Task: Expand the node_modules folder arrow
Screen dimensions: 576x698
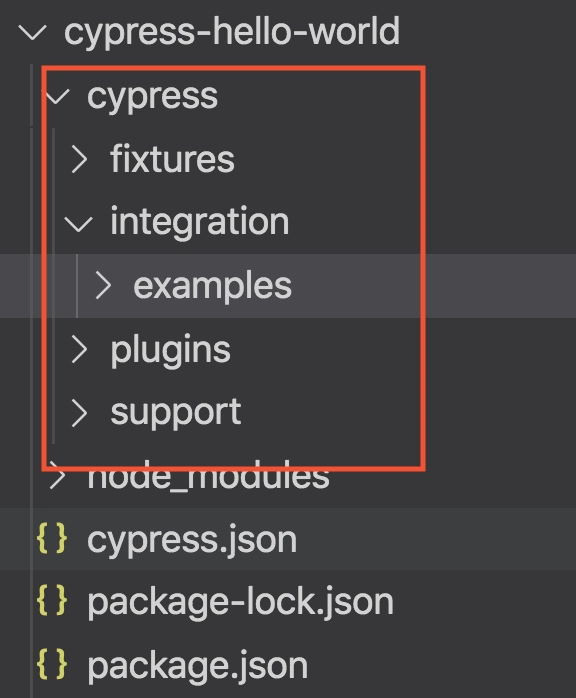Action: (57, 476)
